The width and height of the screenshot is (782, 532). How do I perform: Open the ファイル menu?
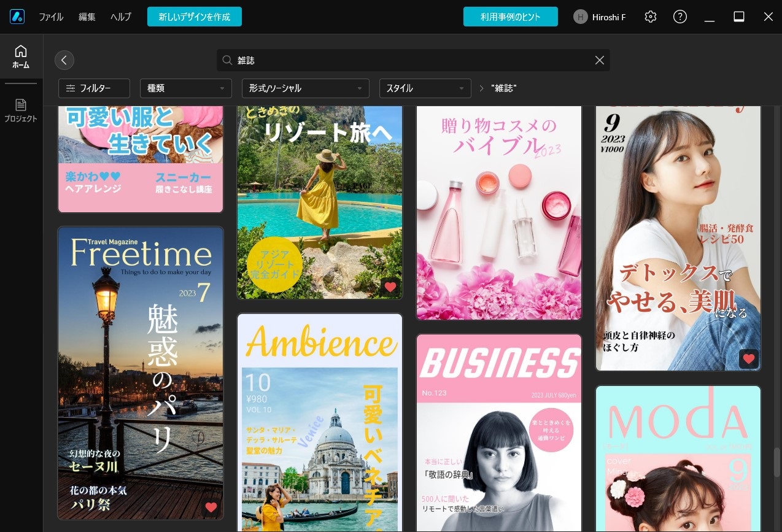[51, 17]
